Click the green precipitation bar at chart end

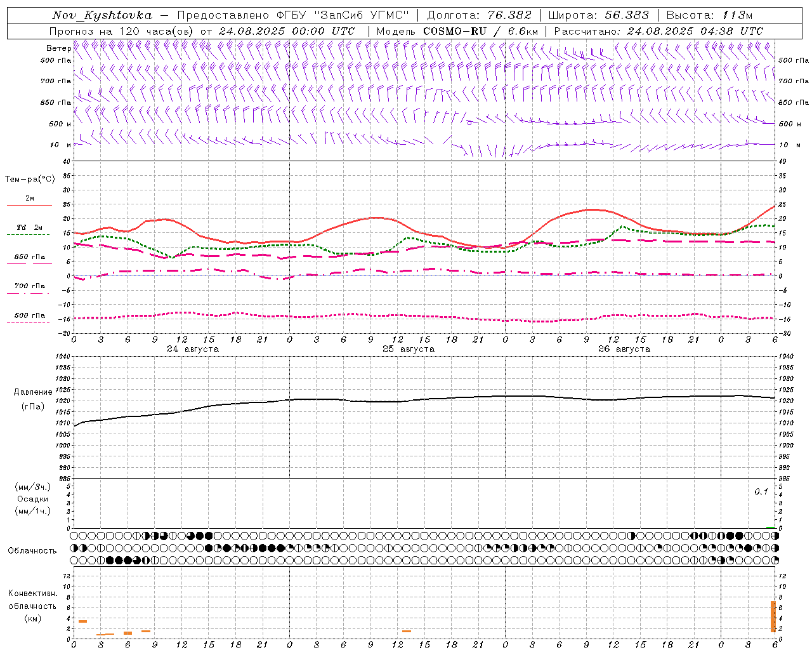point(771,527)
